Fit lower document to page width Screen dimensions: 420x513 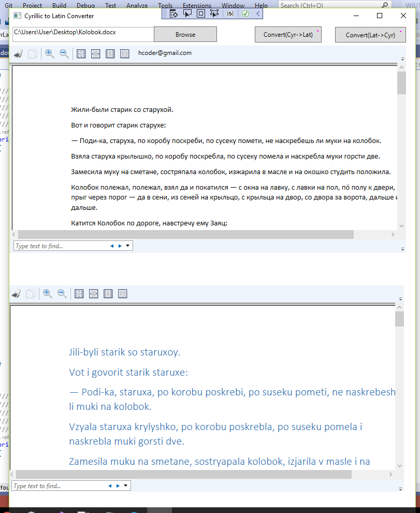pyautogui.click(x=94, y=294)
